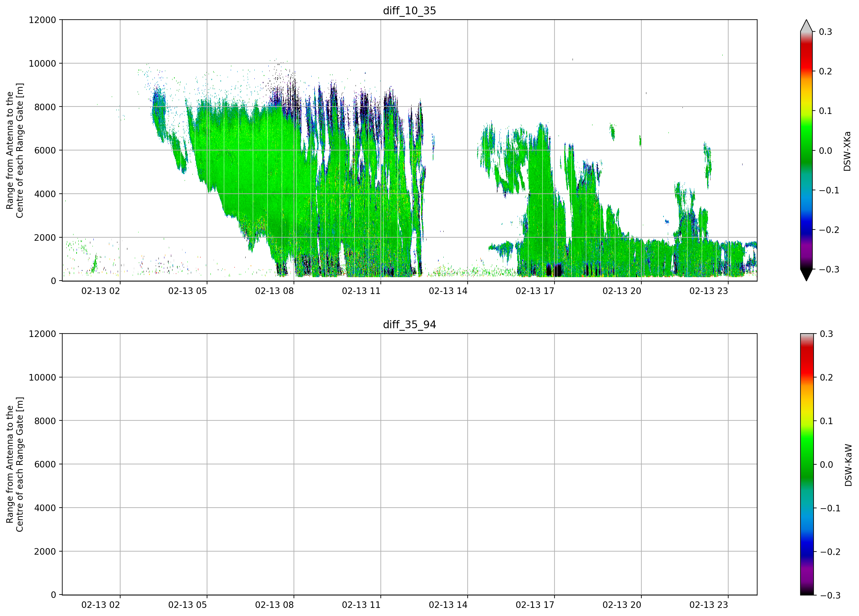
Task: Click the 6000 y-tick on bottom plot
Action: (x=45, y=464)
